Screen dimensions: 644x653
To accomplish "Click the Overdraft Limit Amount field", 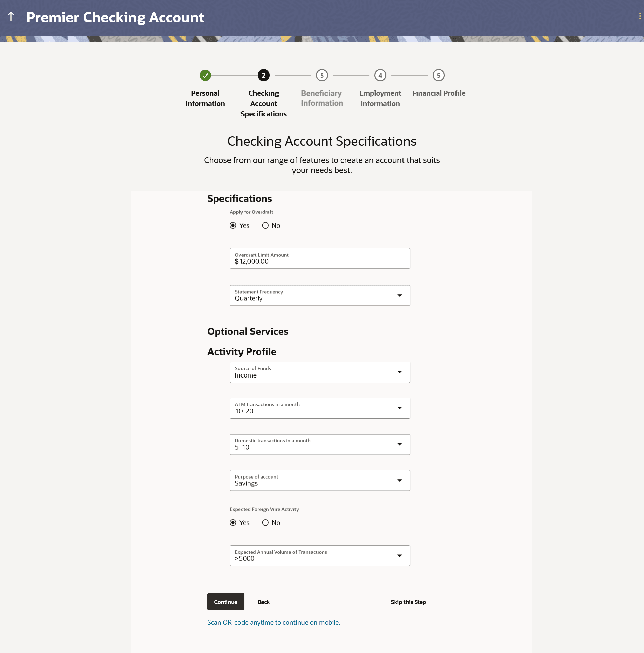I will coord(320,259).
